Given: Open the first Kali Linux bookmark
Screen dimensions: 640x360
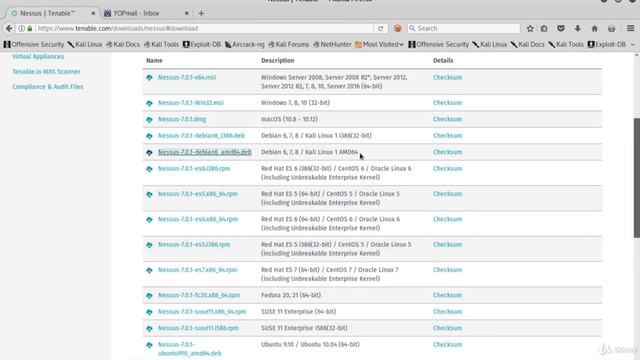Looking at the screenshot, I should point(85,44).
